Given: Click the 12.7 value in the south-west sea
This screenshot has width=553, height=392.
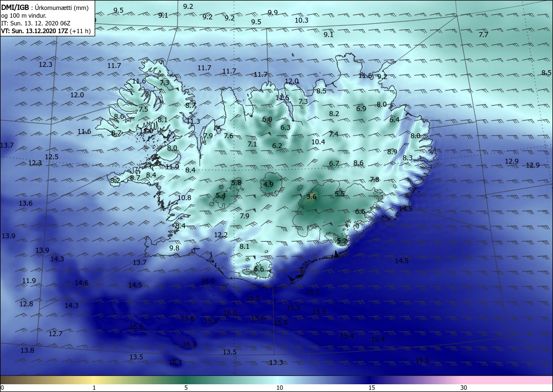Looking at the screenshot, I should 55,333.
